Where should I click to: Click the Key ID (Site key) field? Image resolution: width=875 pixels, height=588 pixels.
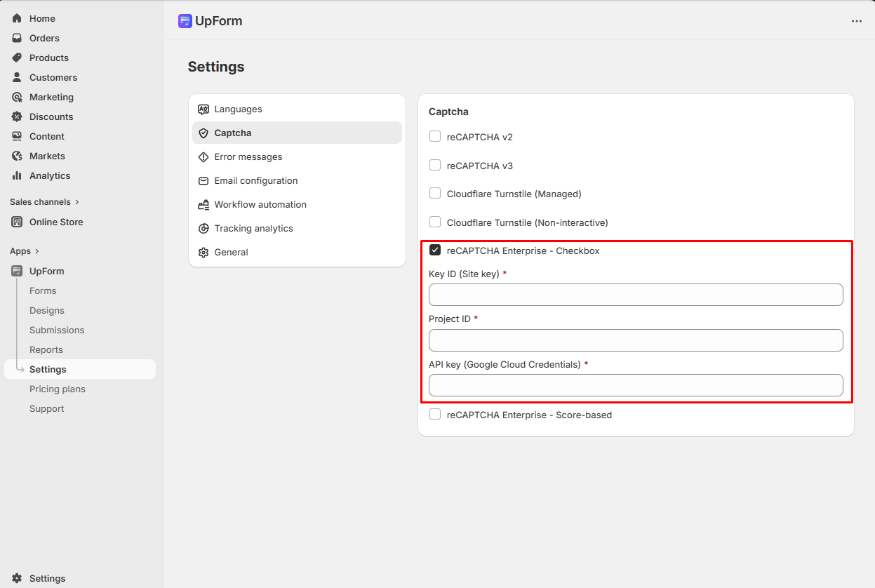[x=636, y=295]
